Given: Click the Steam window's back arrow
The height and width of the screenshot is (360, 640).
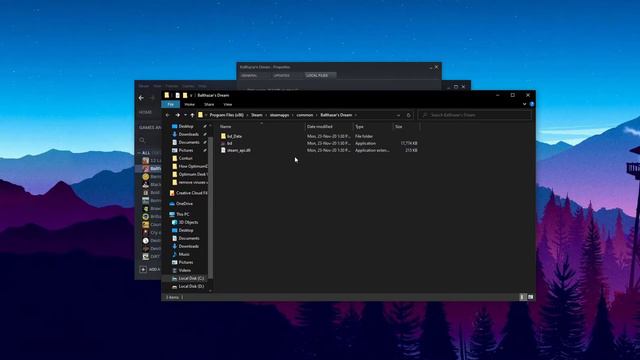Looking at the screenshot, I should click(x=141, y=98).
